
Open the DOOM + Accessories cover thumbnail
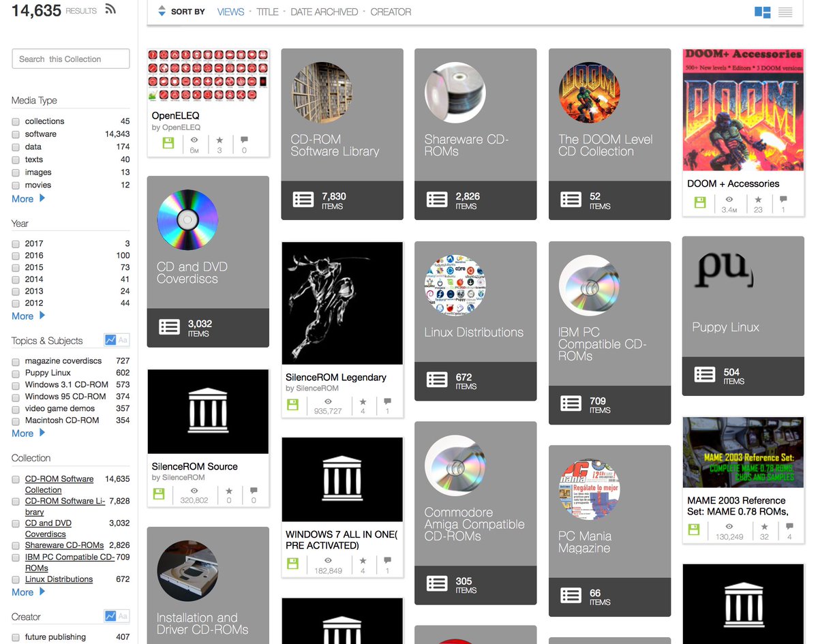point(743,110)
